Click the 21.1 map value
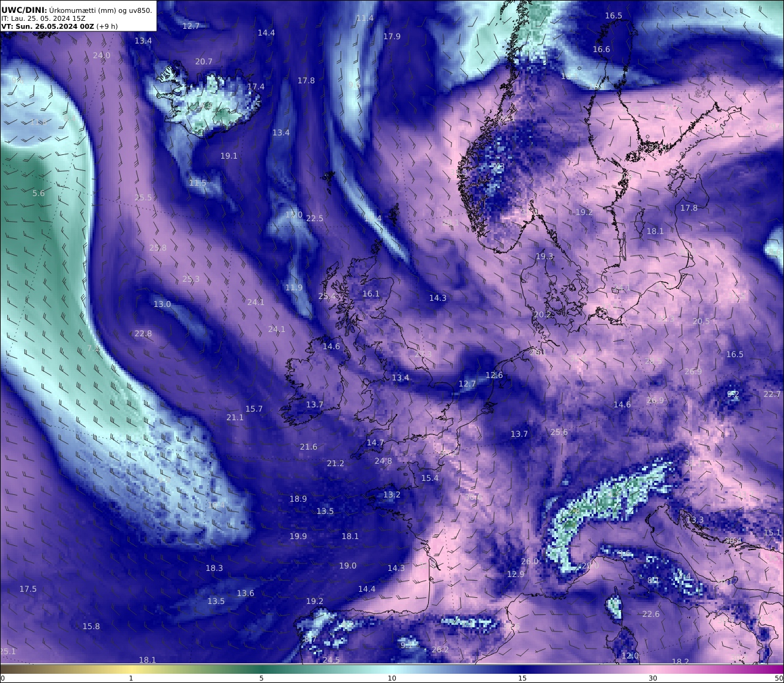This screenshot has height=683, width=784. [235, 417]
